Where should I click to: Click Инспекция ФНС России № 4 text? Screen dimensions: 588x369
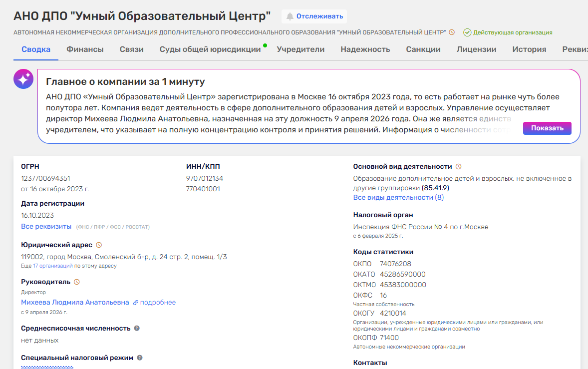[421, 227]
